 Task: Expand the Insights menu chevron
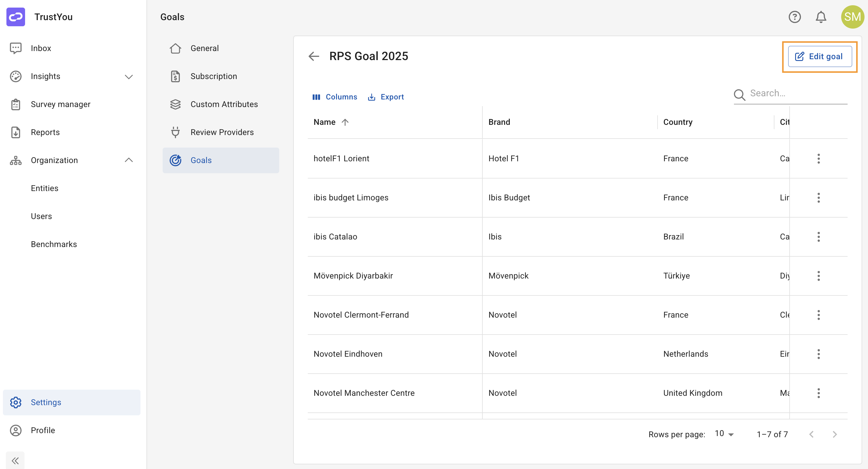[x=129, y=76]
